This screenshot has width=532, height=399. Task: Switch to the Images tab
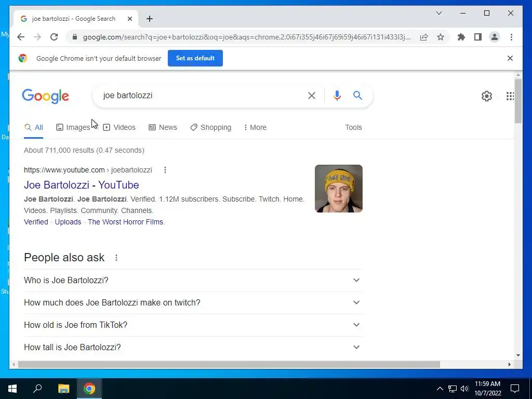click(x=73, y=128)
